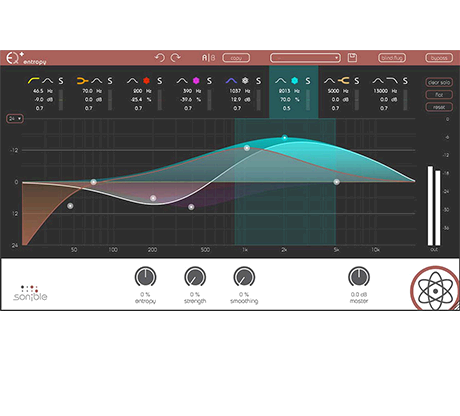Click the bypass button

(439, 58)
